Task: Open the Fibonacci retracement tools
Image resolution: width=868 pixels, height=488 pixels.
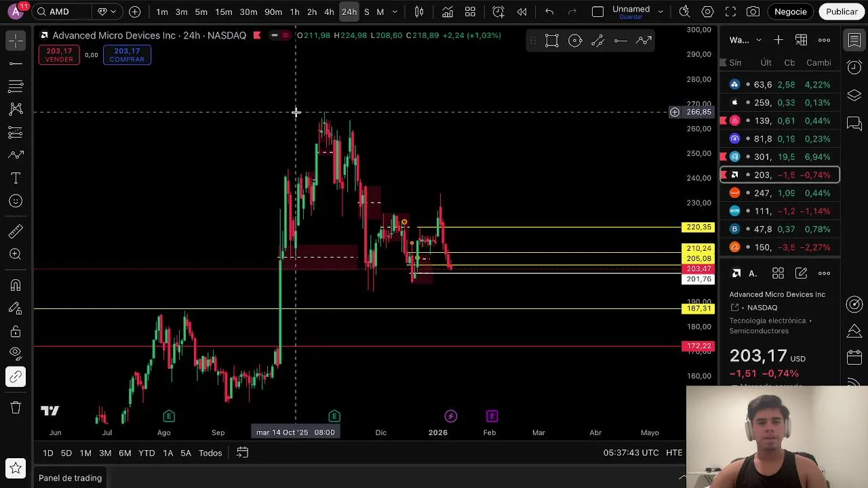Action: pyautogui.click(x=16, y=86)
